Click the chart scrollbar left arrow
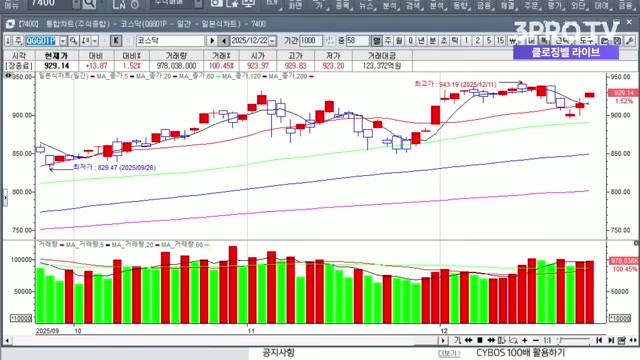Viewport: 640px width, 360px height. (x=7, y=340)
